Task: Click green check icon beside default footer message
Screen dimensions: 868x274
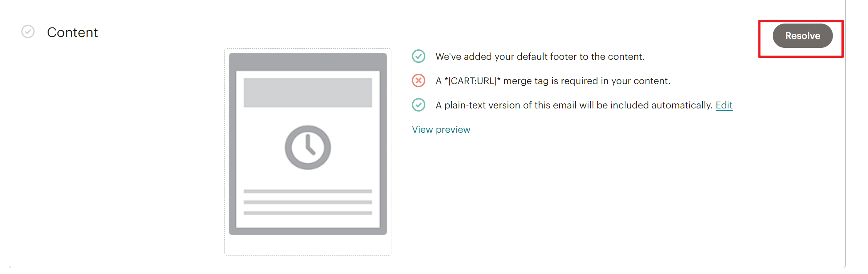Action: (418, 56)
